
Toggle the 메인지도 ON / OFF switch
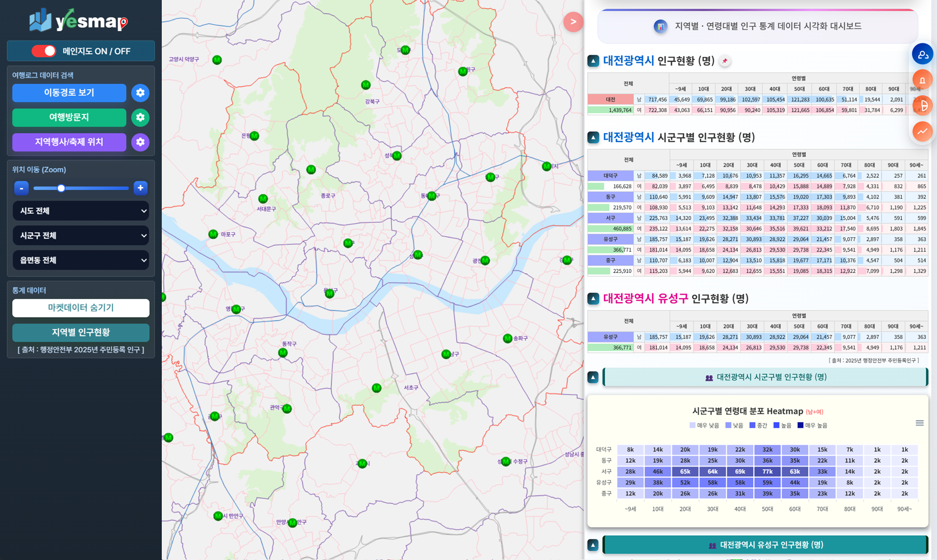pos(44,51)
